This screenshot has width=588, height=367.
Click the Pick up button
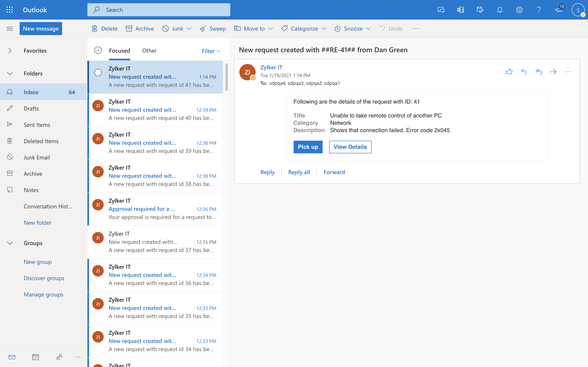coord(308,147)
